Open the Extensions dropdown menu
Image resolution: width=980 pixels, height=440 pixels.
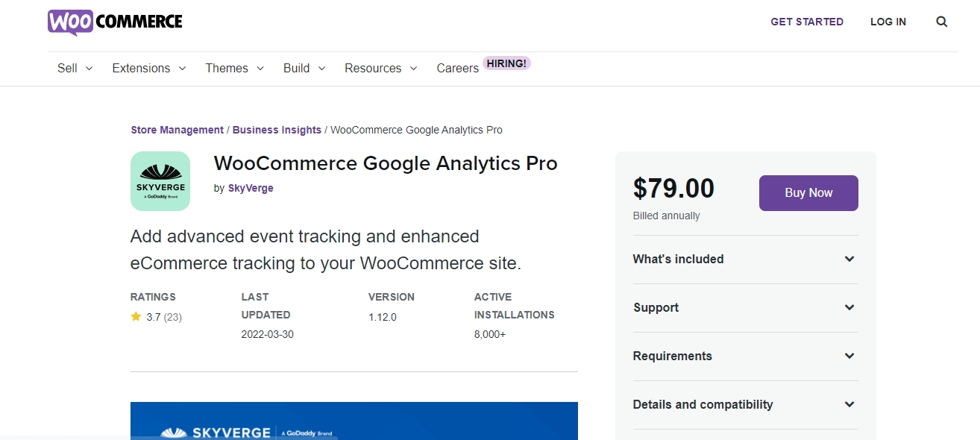point(149,68)
